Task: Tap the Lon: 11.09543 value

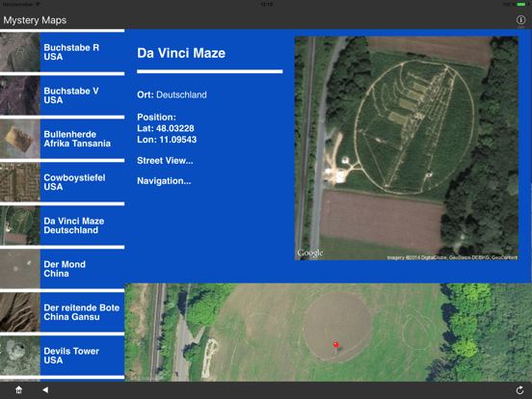Action: (167, 140)
